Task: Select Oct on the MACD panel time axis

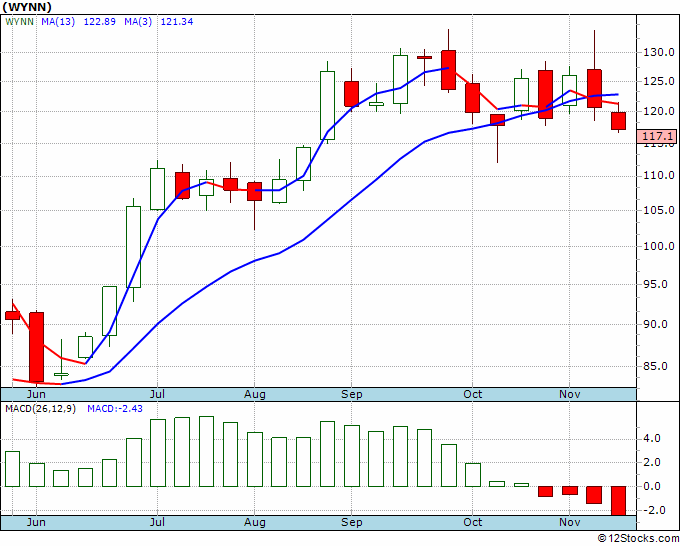Action: tap(472, 522)
